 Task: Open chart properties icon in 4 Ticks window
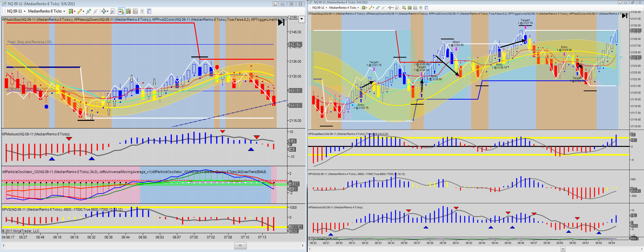pyautogui.click(x=426, y=8)
